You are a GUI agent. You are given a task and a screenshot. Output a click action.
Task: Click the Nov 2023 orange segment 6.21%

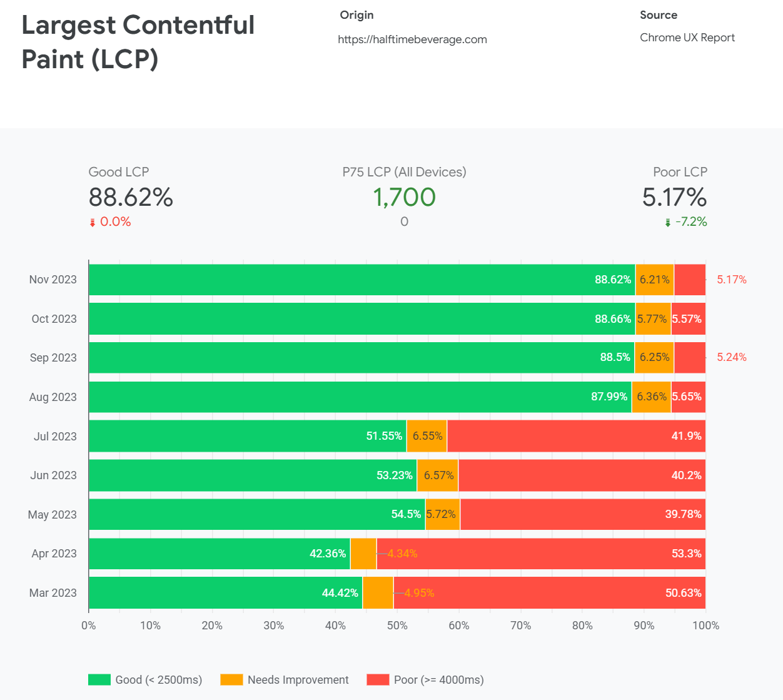tap(655, 280)
